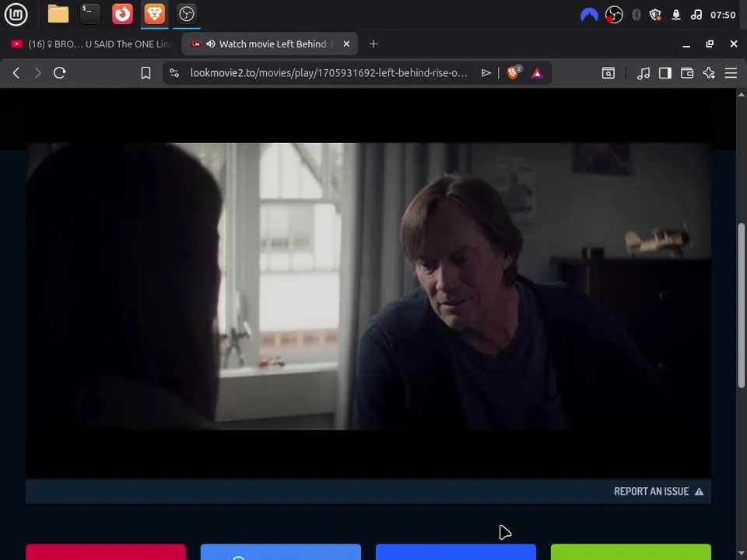Open the sound applet music note icon
The height and width of the screenshot is (560, 747).
(696, 16)
